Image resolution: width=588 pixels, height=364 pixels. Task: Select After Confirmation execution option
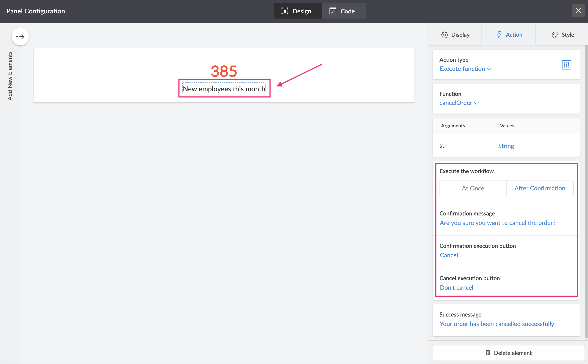click(x=540, y=188)
